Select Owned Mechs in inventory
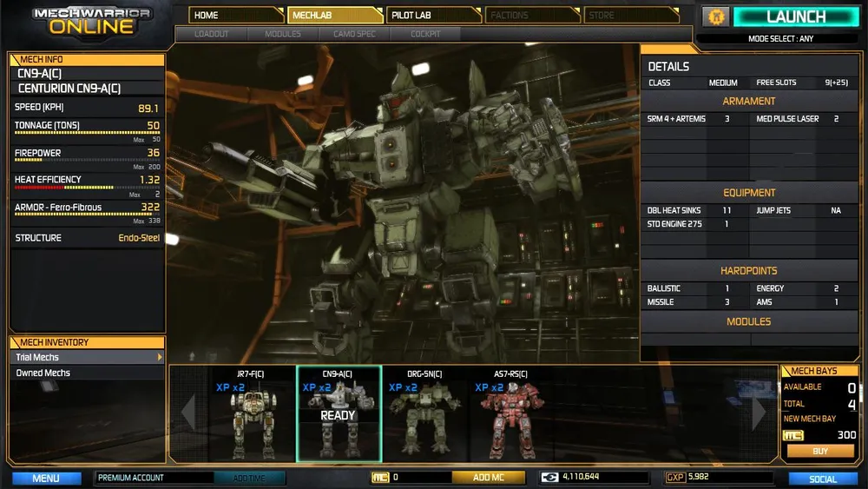 (x=87, y=373)
